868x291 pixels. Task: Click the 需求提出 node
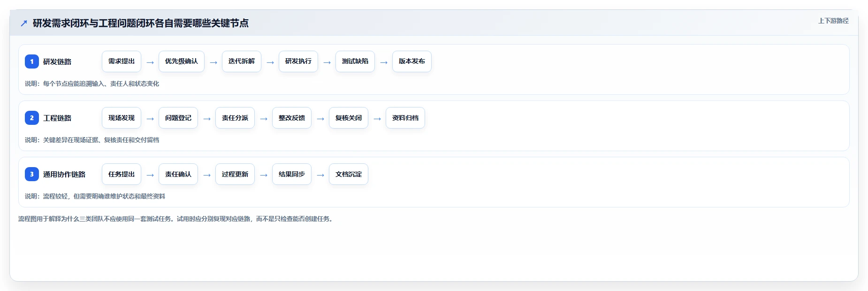pos(122,61)
